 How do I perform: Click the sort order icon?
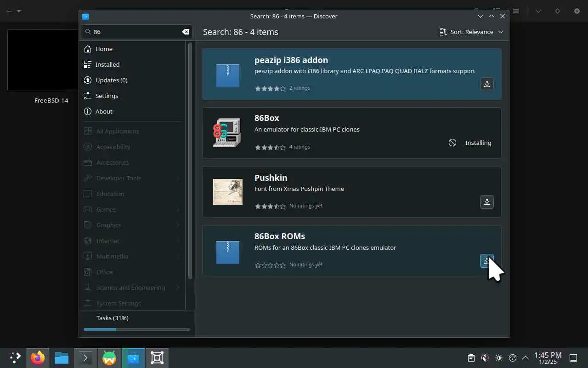(443, 32)
